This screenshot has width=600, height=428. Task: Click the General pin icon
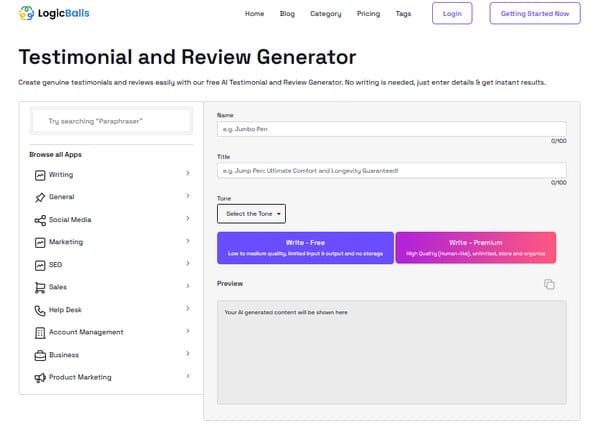coord(40,197)
